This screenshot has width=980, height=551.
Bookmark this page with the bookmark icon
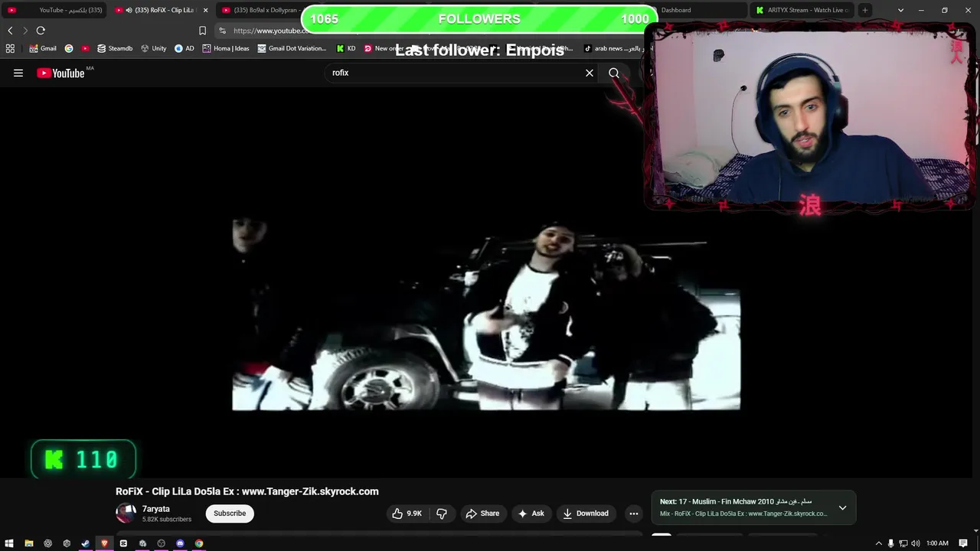(202, 31)
